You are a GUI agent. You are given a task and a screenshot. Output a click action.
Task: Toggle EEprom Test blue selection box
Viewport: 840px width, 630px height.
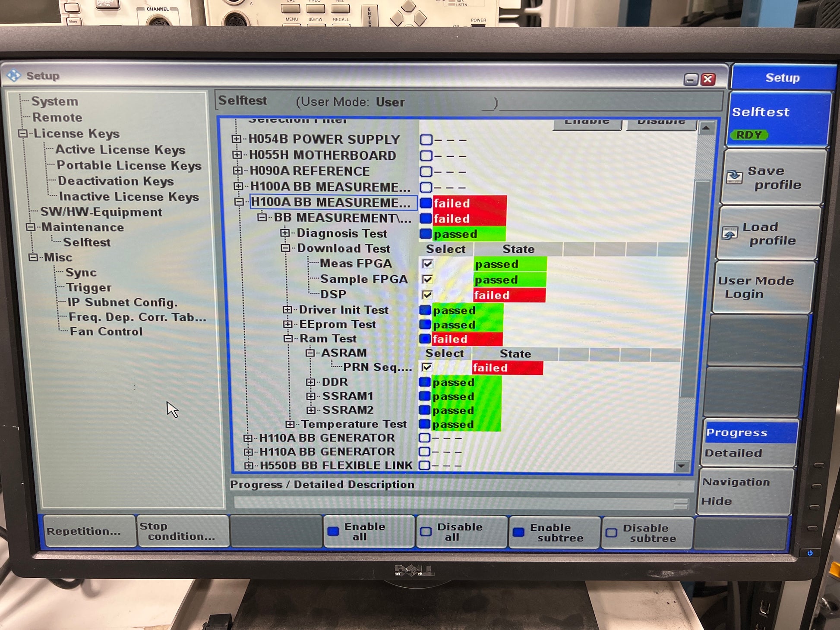[425, 324]
